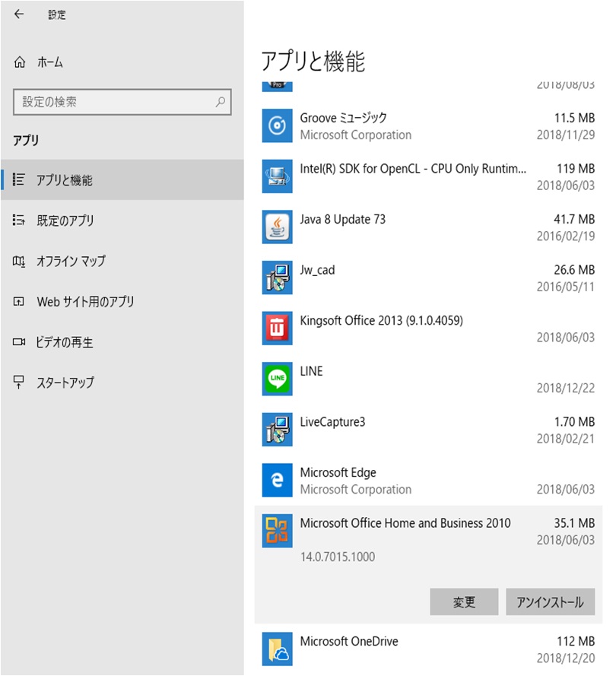Open 既定のアプリ settings
Viewport: 616px width, 676px height.
[122, 221]
